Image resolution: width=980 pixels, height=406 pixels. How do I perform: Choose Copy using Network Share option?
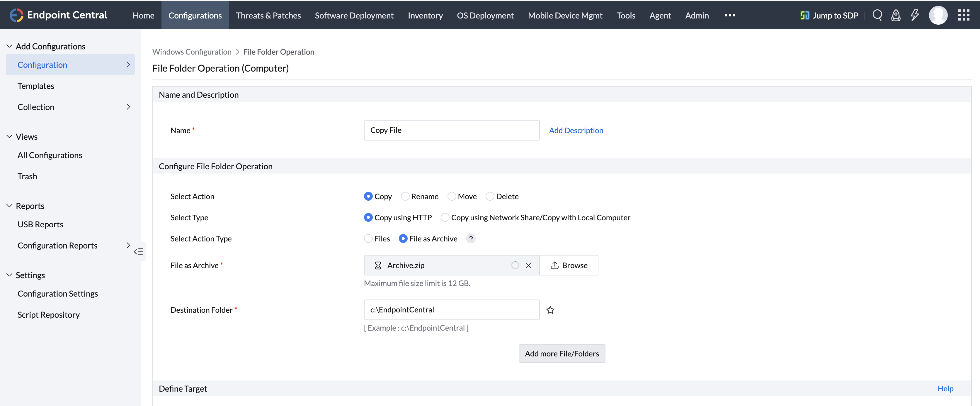pos(445,217)
